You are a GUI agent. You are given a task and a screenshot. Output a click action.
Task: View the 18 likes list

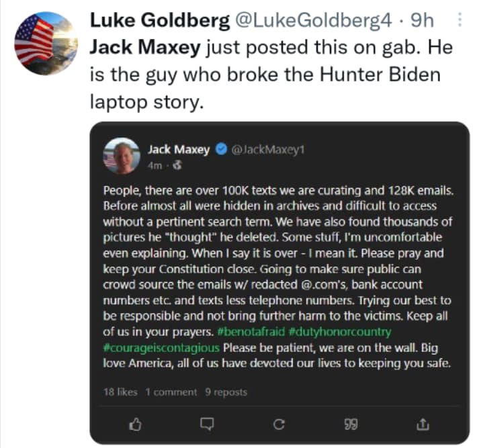[x=120, y=392]
